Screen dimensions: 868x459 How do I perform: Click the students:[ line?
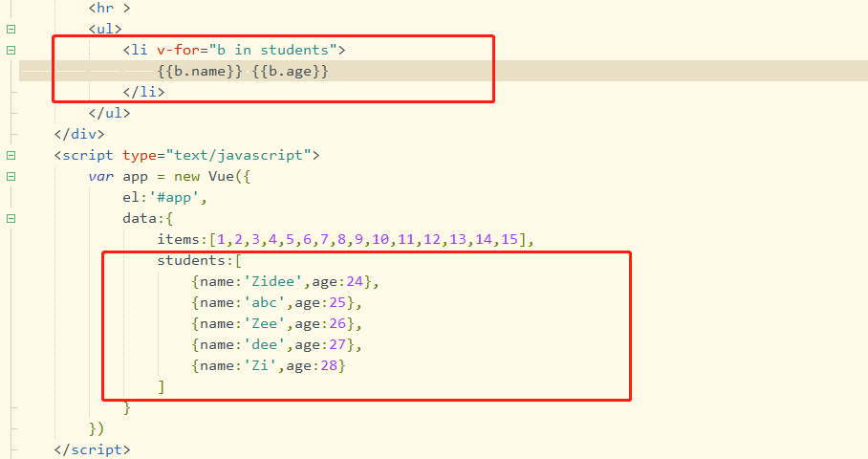[x=199, y=261]
